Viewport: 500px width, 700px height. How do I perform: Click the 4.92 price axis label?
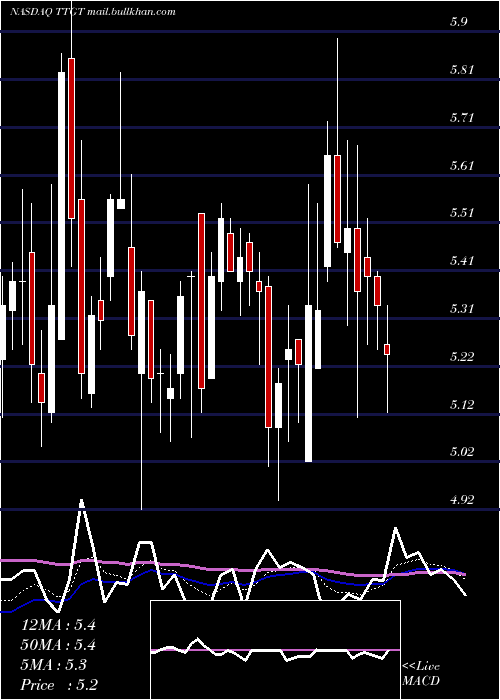pos(462,499)
